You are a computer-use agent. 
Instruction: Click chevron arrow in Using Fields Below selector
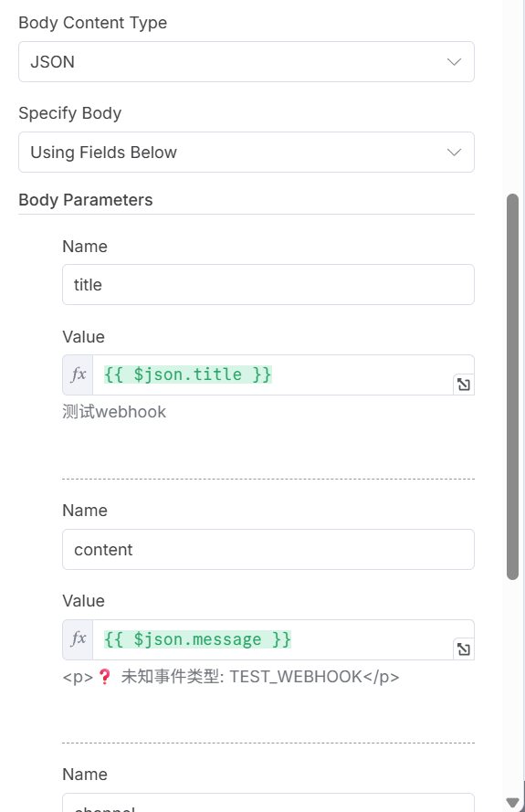click(x=454, y=153)
